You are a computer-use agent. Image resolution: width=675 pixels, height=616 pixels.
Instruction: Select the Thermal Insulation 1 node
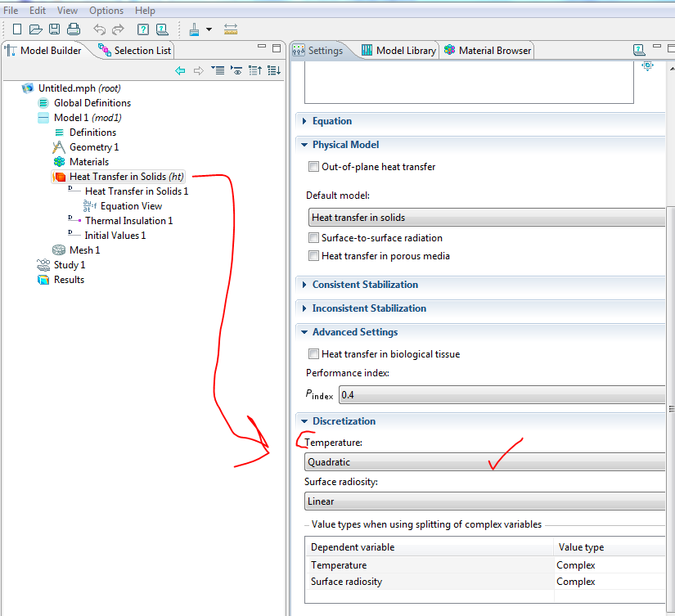pos(128,221)
